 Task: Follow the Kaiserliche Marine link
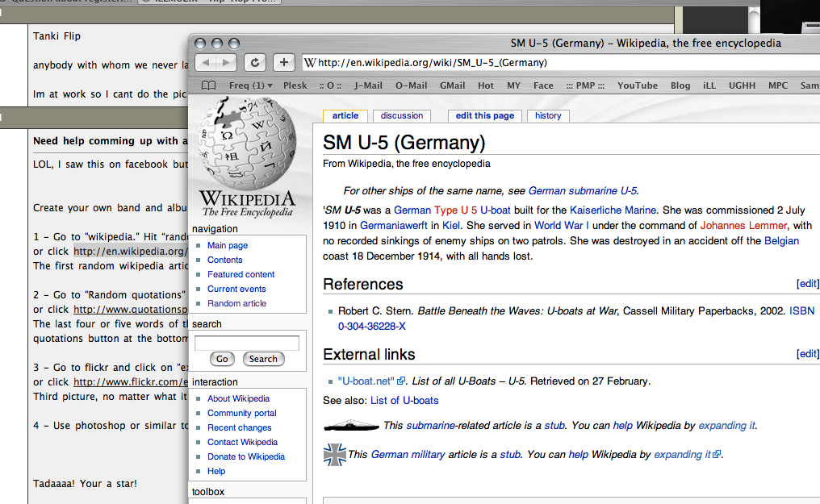[x=613, y=210]
